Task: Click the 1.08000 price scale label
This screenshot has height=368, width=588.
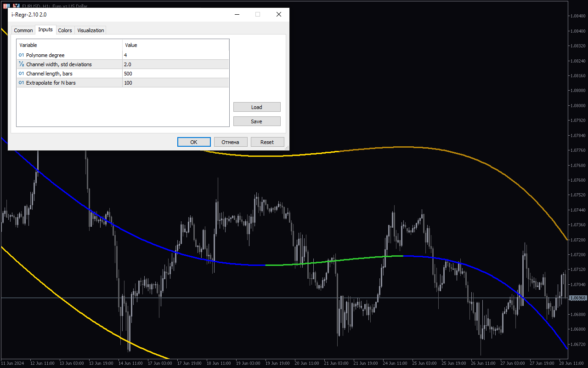Action: tap(577, 105)
